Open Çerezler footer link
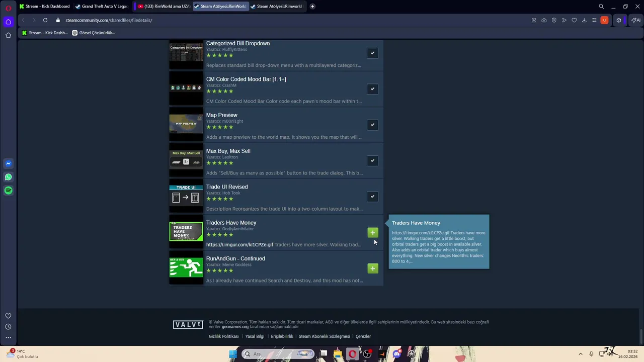The height and width of the screenshot is (362, 644). pos(363,336)
